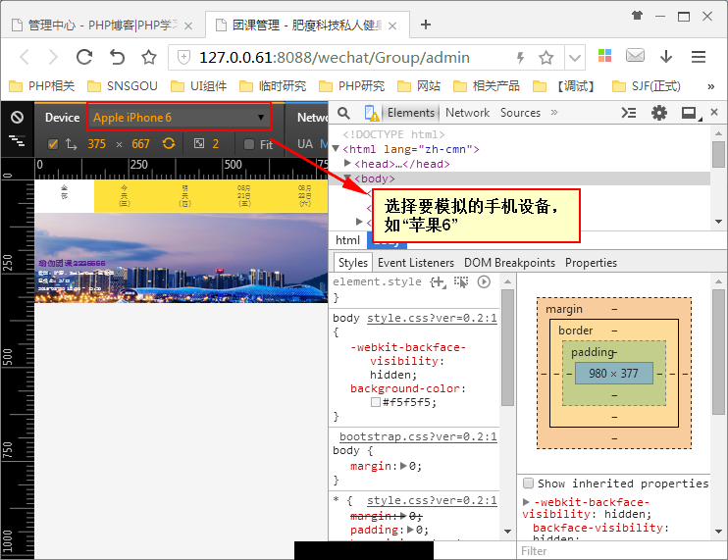The height and width of the screenshot is (560, 728).
Task: Go forward with the right navigation arrow
Action: pos(53,58)
